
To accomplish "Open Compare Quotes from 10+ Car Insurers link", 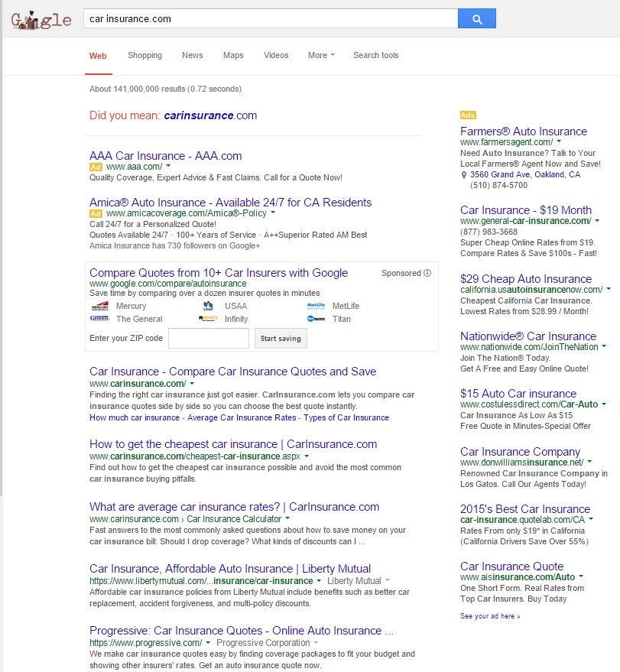I will [219, 273].
